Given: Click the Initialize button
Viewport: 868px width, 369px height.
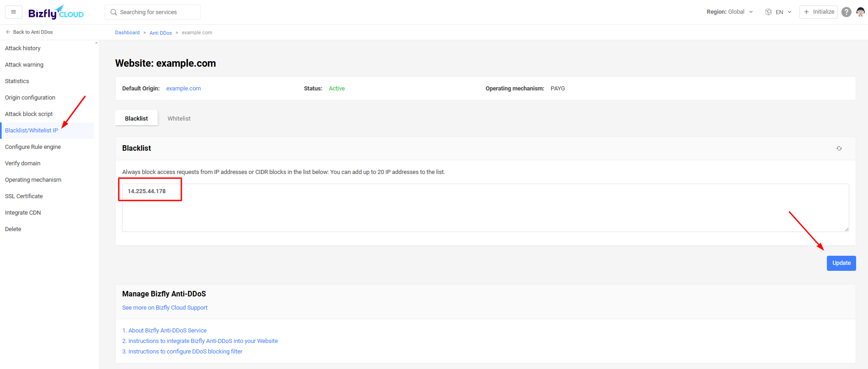Looking at the screenshot, I should [x=819, y=12].
